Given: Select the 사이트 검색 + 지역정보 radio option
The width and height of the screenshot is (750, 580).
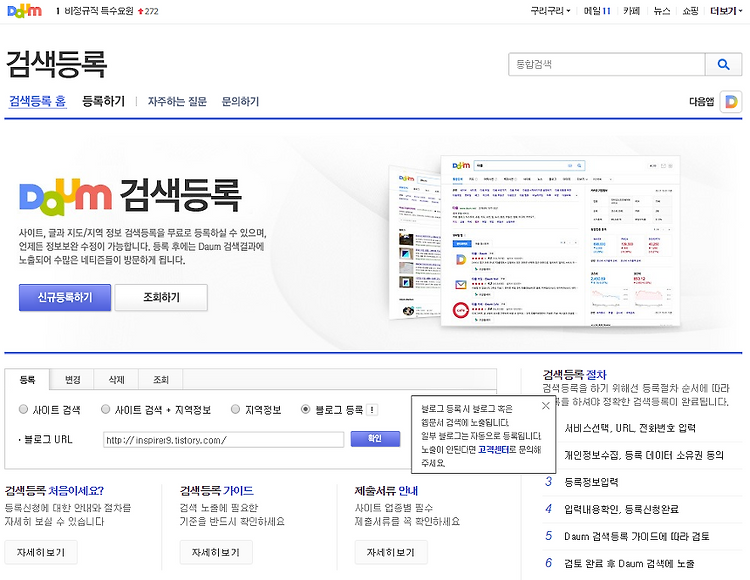Looking at the screenshot, I should click(105, 409).
